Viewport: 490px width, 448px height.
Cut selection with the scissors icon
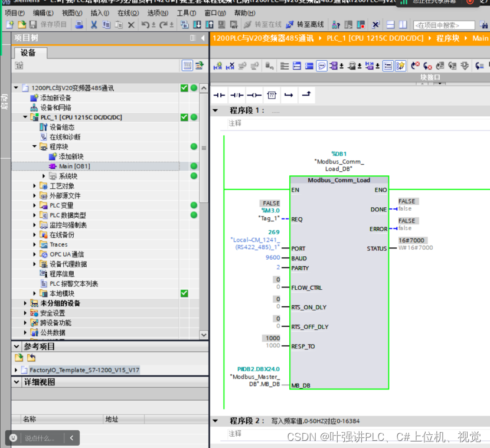pos(93,25)
